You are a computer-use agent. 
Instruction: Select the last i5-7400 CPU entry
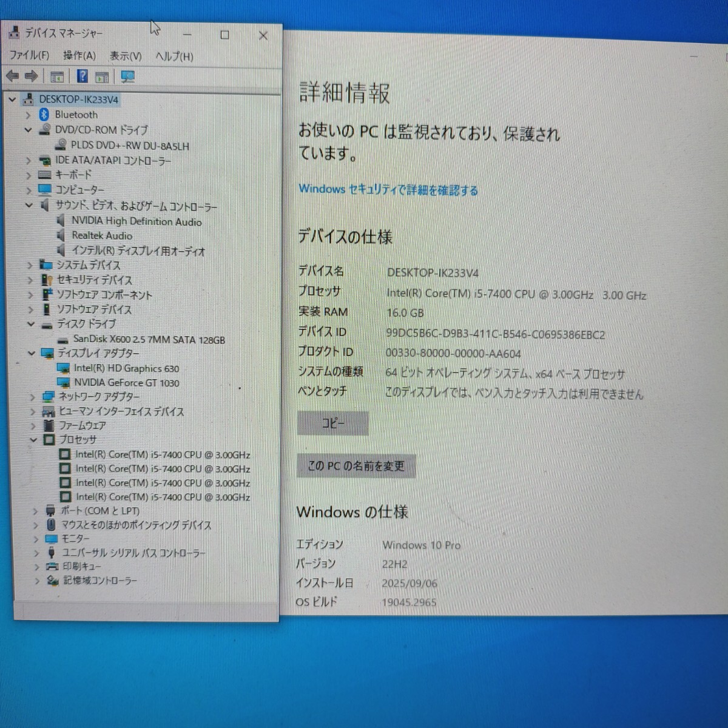(163, 497)
